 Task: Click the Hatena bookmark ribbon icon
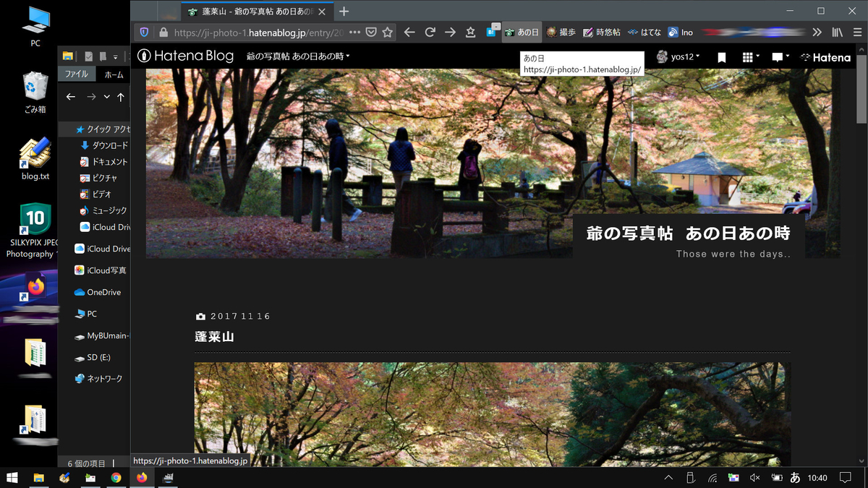click(722, 57)
